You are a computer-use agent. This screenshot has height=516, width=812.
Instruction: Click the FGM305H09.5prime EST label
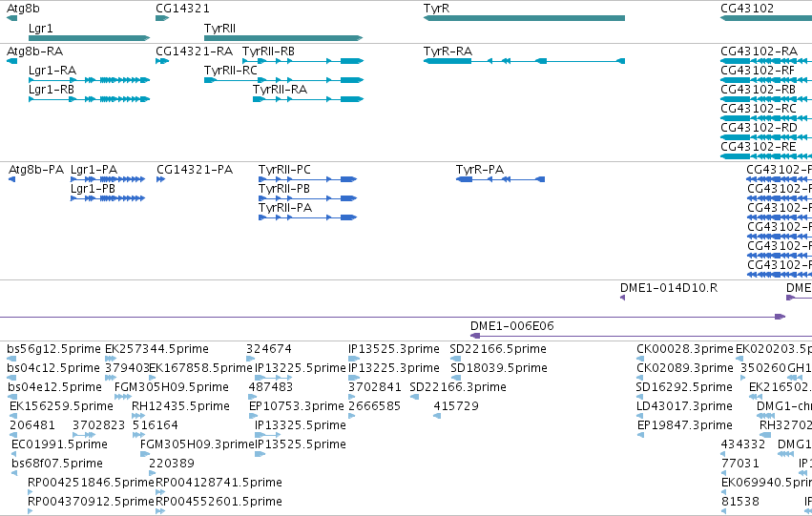tap(172, 387)
